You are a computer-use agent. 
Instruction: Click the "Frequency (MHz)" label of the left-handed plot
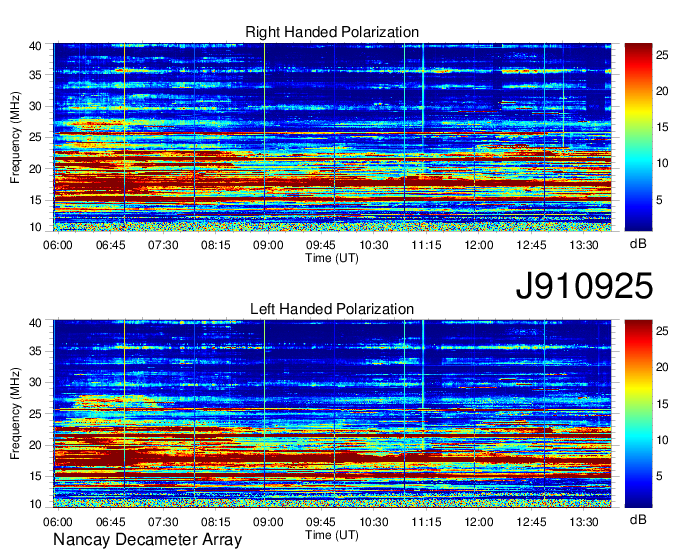15,414
